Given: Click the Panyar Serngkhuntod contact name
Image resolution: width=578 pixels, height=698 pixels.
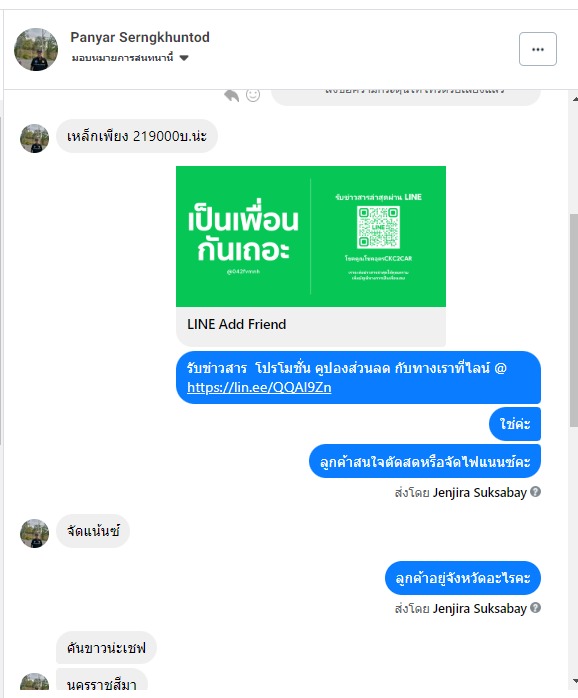Looking at the screenshot, I should pyautogui.click(x=140, y=37).
